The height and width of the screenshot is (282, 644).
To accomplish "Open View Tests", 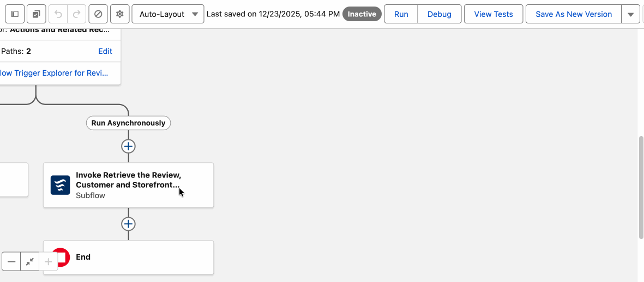I will coord(493,14).
